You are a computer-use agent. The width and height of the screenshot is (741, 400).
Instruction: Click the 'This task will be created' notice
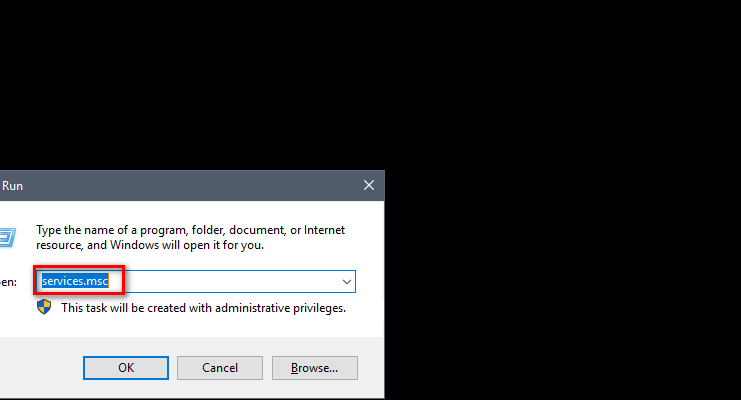point(203,308)
